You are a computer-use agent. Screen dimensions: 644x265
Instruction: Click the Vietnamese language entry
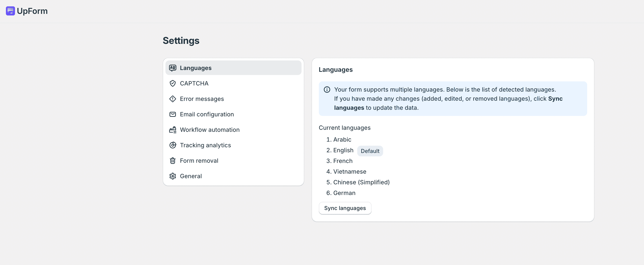tap(349, 172)
